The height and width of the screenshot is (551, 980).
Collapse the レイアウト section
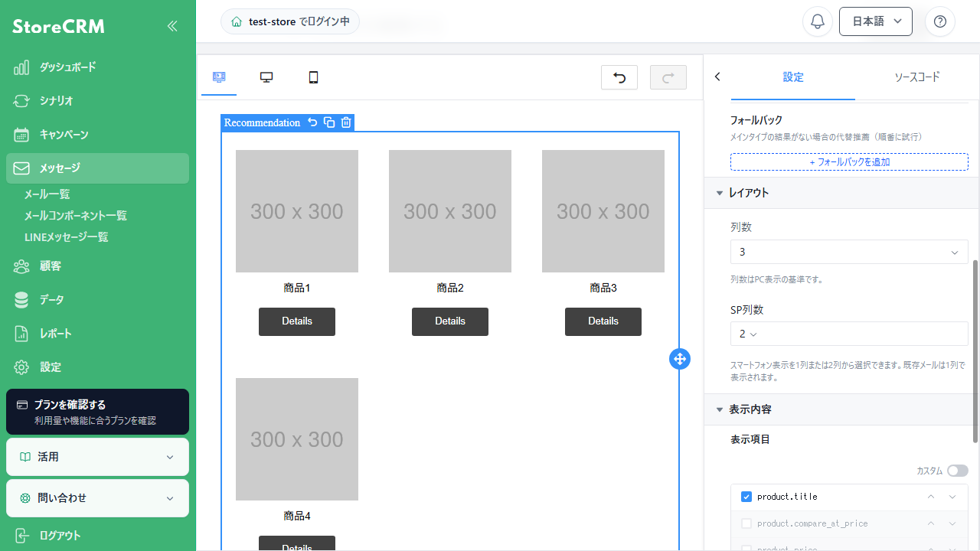coord(841,193)
